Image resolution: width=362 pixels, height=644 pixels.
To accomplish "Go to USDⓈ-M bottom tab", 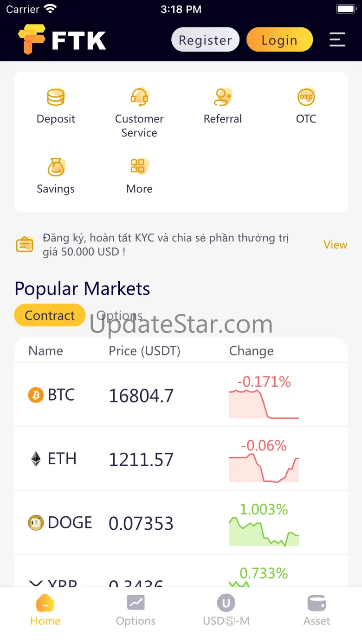I will [x=226, y=610].
